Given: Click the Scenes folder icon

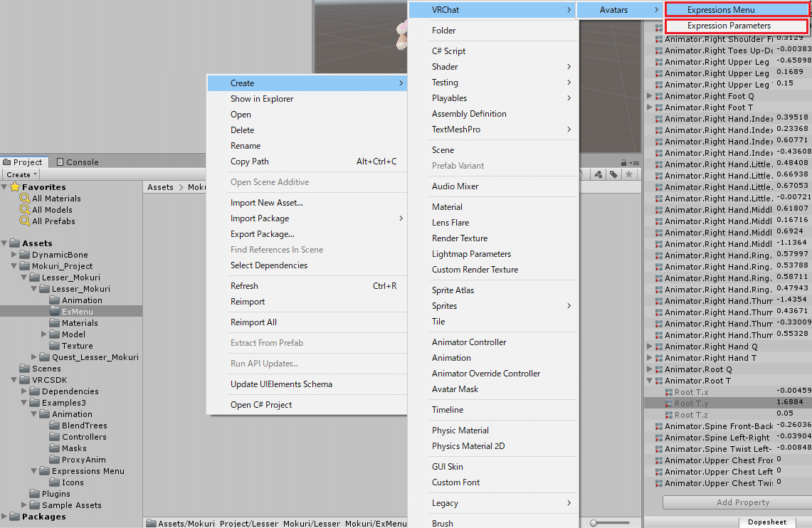Looking at the screenshot, I should [24, 368].
